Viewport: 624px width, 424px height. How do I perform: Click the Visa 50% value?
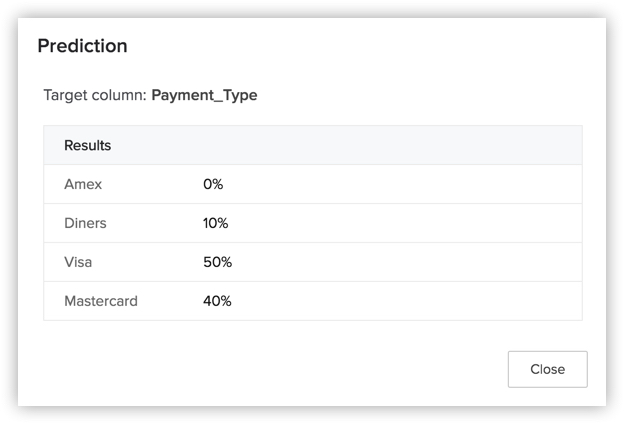(x=217, y=262)
